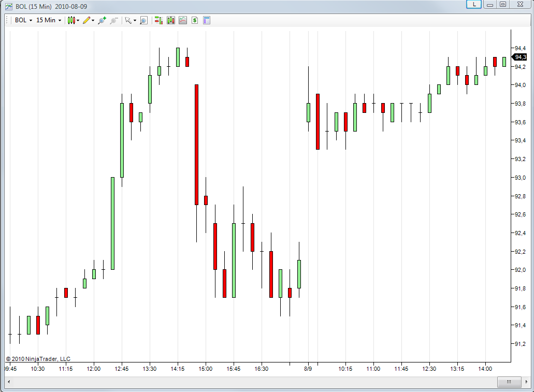Click the 94,3 current price marker
Image resolution: width=534 pixels, height=392 pixels.
(519, 57)
